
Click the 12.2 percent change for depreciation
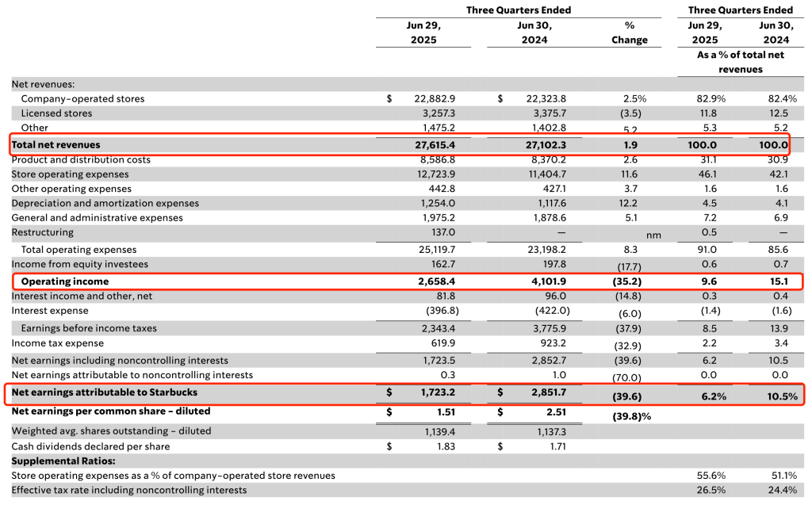[628, 203]
